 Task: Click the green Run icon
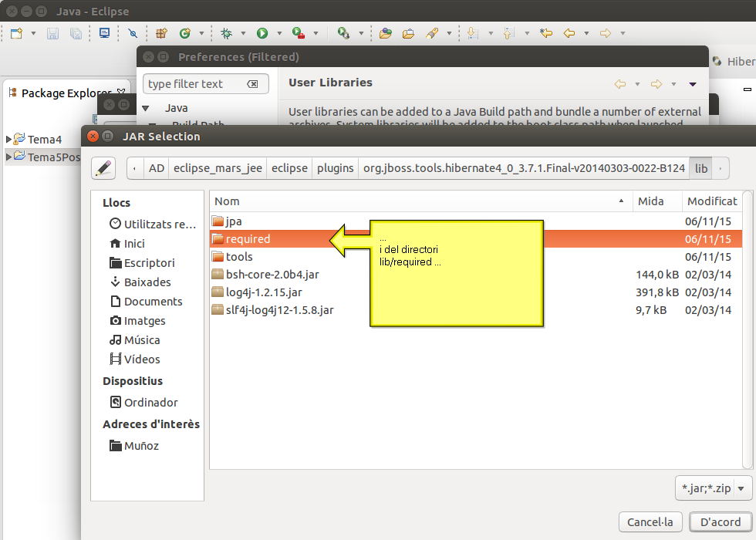point(262,33)
